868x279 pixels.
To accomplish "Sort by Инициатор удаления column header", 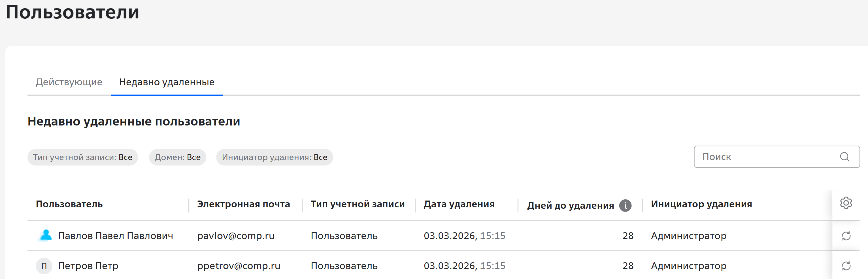I will click(x=701, y=204).
